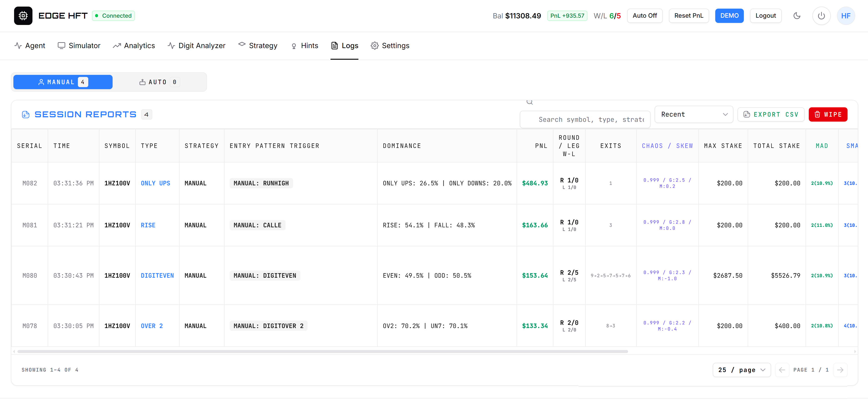Click the $484.93 PnL value
The width and height of the screenshot is (868, 407).
(535, 184)
